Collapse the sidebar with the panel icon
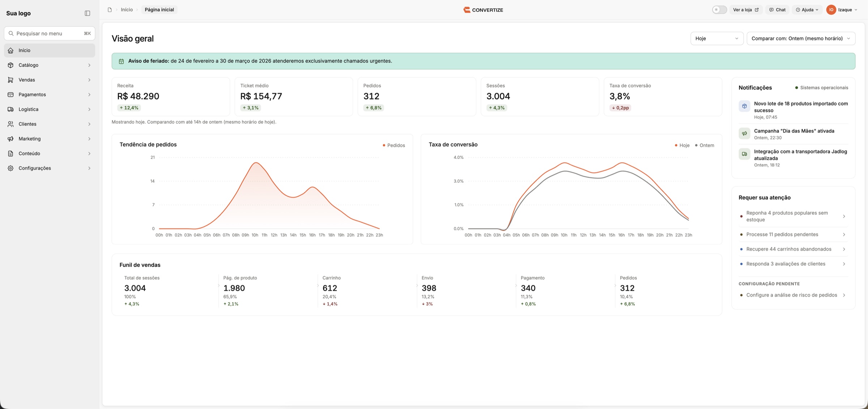 tap(88, 13)
